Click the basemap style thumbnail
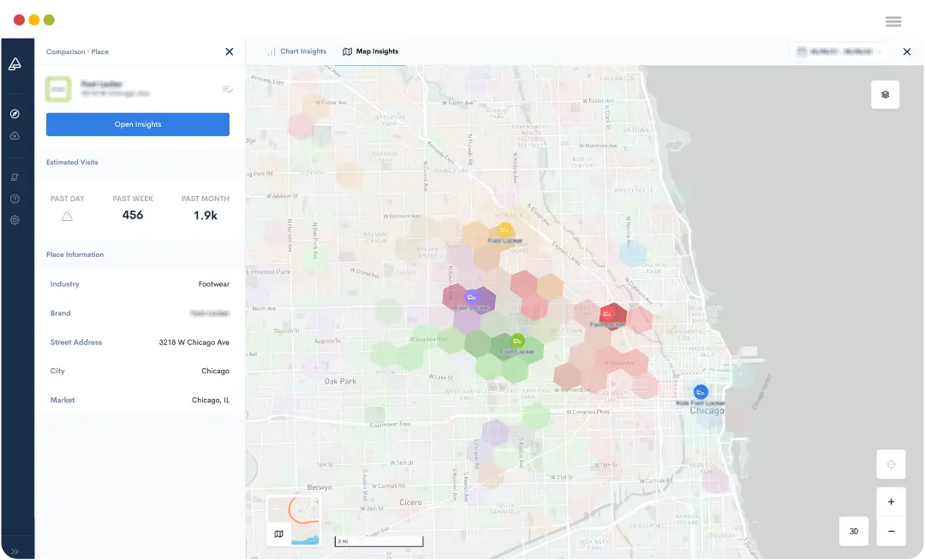 point(293,521)
